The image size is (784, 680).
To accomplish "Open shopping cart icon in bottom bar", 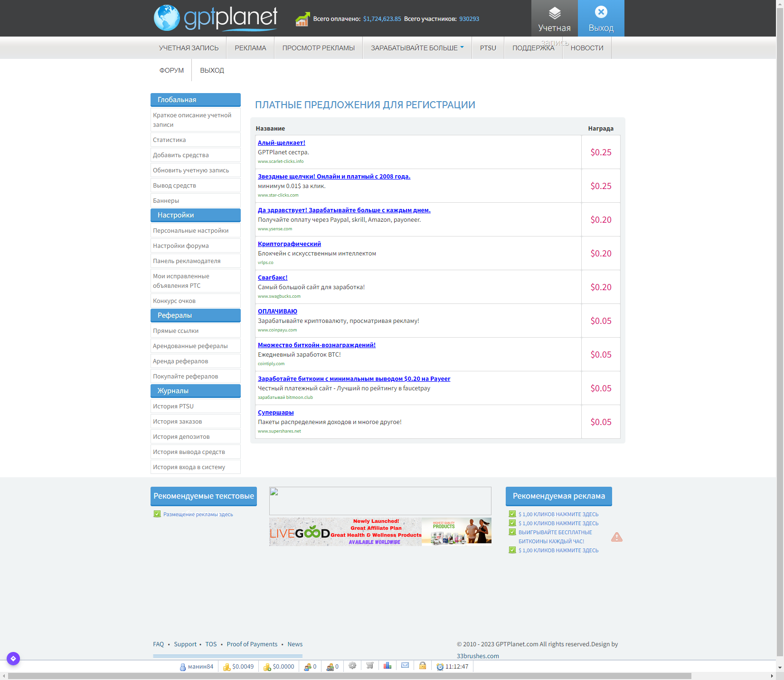I will point(370,666).
